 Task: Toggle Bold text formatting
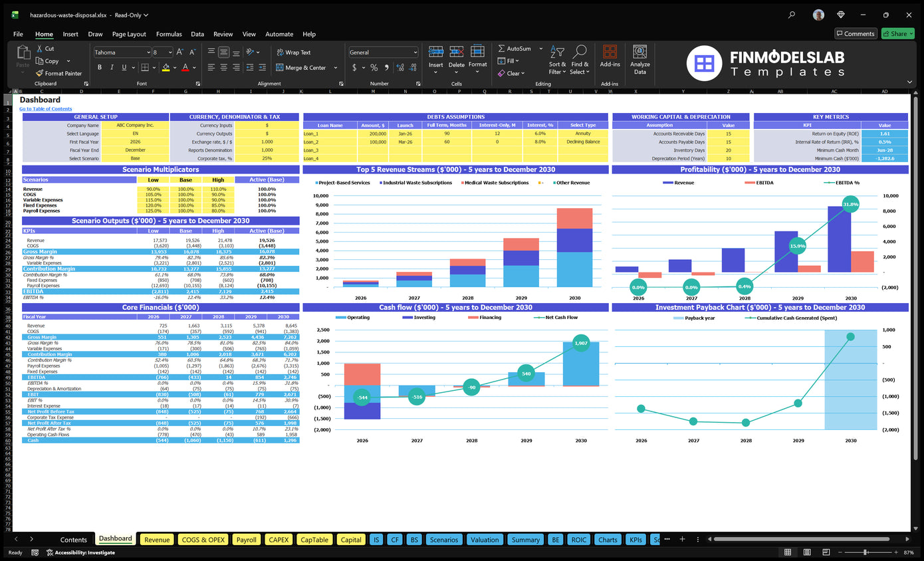pyautogui.click(x=100, y=67)
